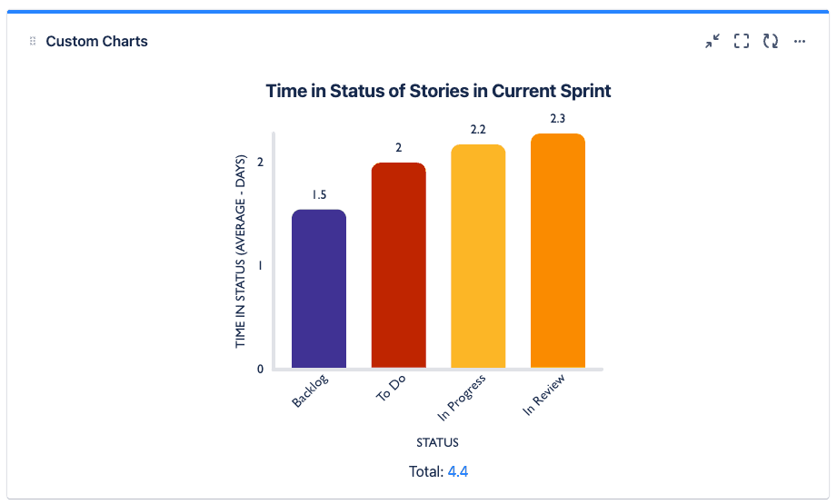The width and height of the screenshot is (837, 504).
Task: Click the 1.5 value above Backlog
Action: (318, 194)
